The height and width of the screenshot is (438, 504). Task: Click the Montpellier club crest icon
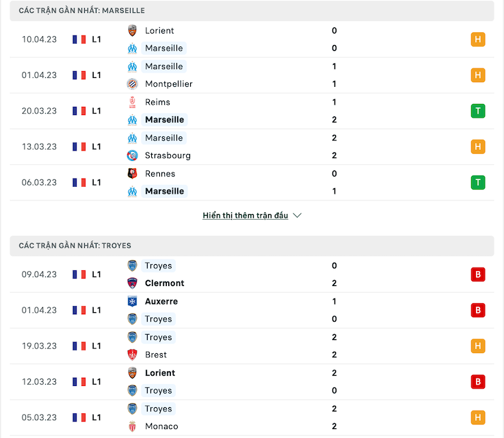coord(132,84)
